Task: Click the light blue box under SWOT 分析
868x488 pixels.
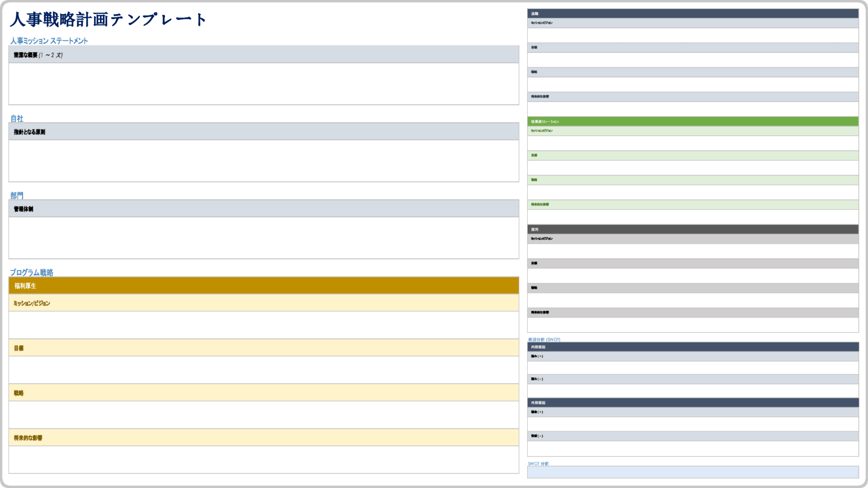Action: [693, 472]
